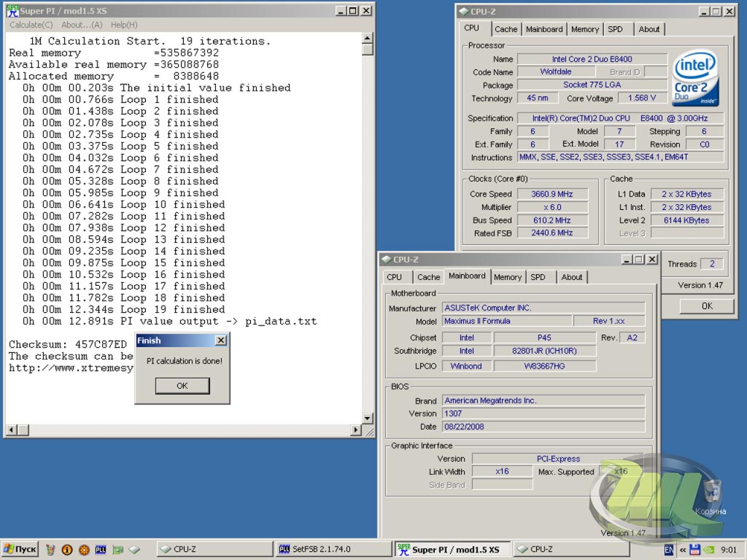
Task: Select Cache tab in back CPU-Z window
Action: click(506, 29)
